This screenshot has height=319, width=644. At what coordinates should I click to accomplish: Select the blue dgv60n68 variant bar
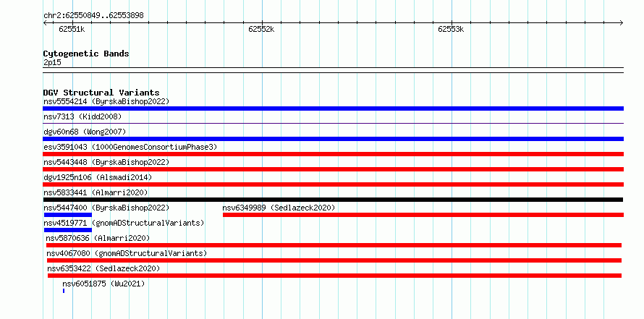pyautogui.click(x=333, y=139)
